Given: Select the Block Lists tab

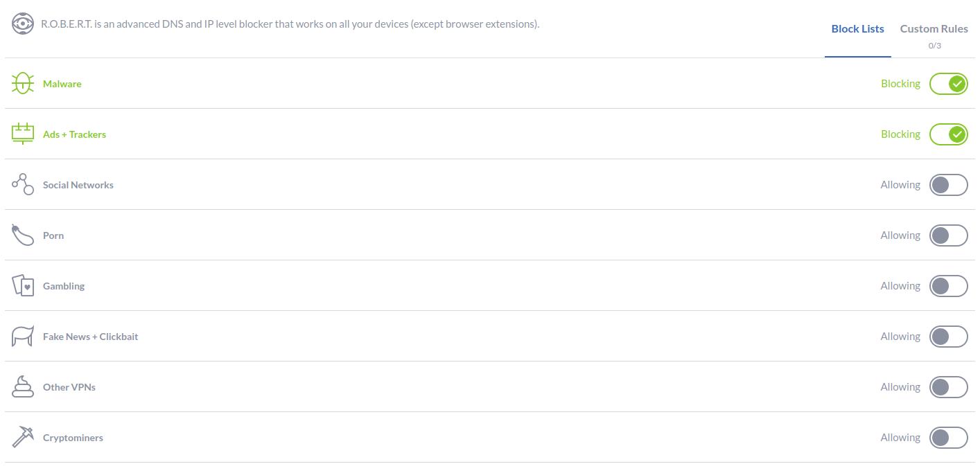Looking at the screenshot, I should (x=857, y=29).
